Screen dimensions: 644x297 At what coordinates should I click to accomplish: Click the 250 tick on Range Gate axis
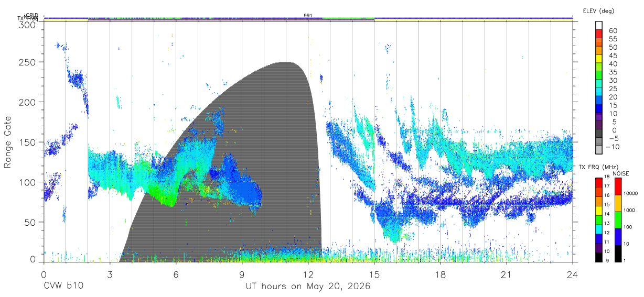27,62
